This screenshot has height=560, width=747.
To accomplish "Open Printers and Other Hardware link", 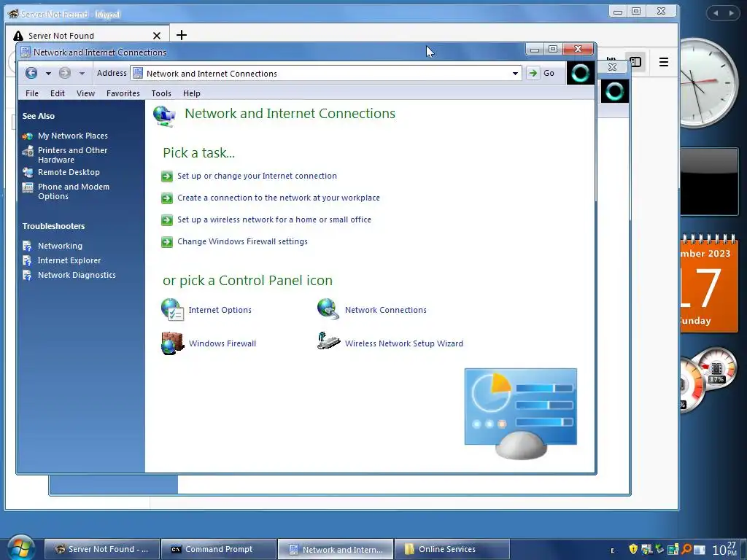I will pyautogui.click(x=72, y=155).
